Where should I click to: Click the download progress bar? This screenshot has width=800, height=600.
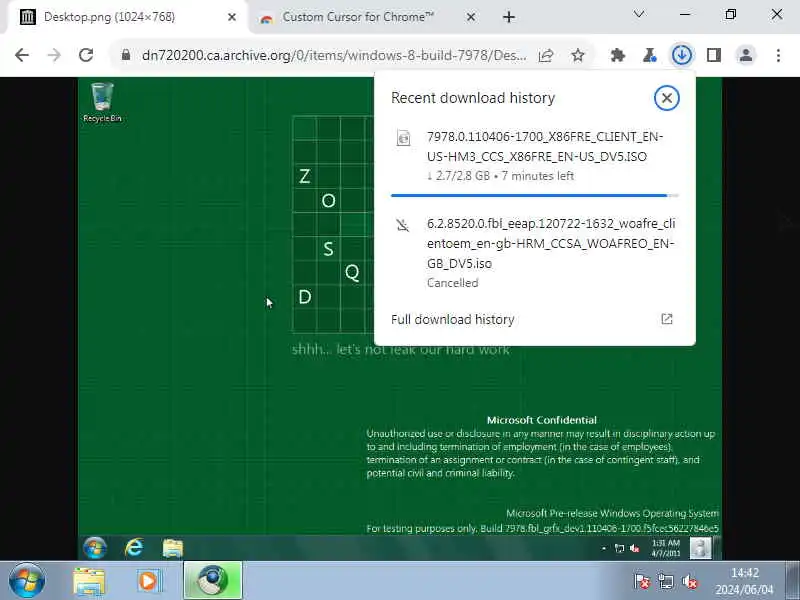point(535,195)
